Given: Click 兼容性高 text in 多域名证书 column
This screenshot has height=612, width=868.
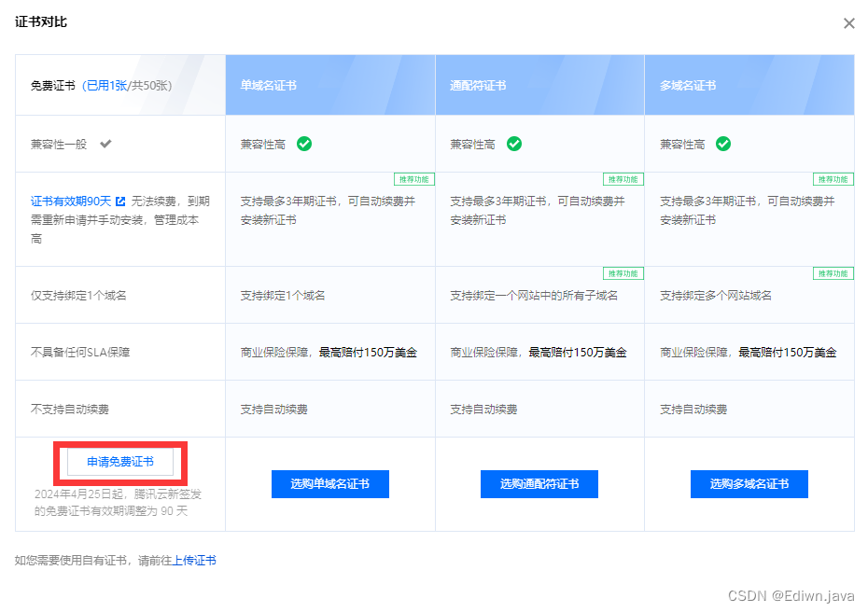Looking at the screenshot, I should [x=682, y=145].
